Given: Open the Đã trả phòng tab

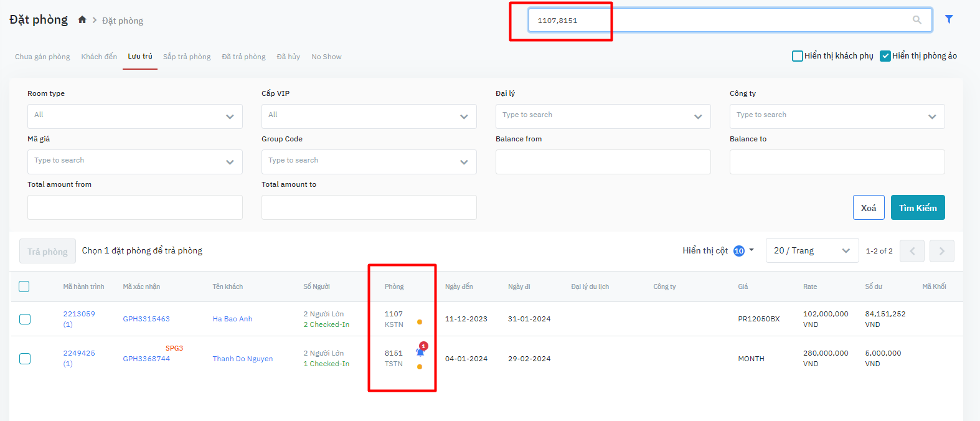Looking at the screenshot, I should tap(243, 57).
